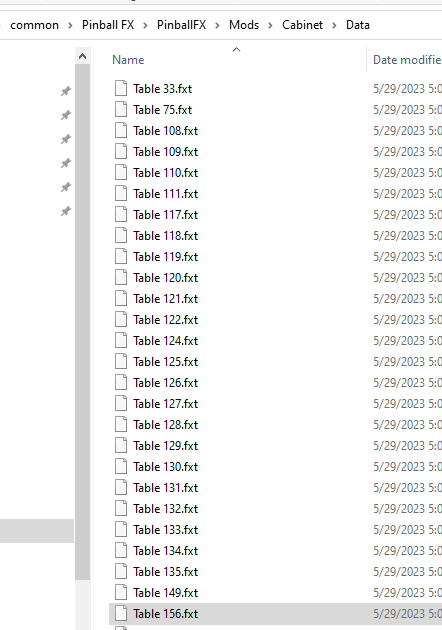Navigate to the PinballFX breadcrumb folder
Screen dimensions: 442x630
[x=181, y=25]
